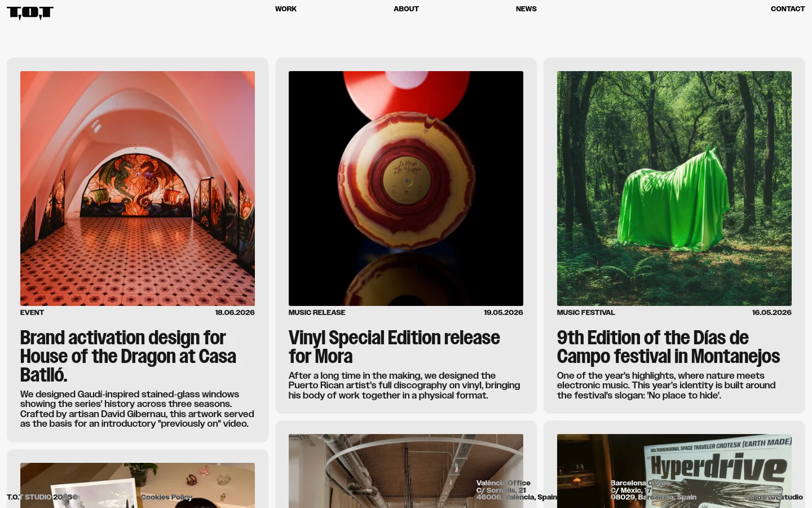The width and height of the screenshot is (812, 508).
Task: Click the Puerto Rican artist discography description
Action: coord(404,386)
